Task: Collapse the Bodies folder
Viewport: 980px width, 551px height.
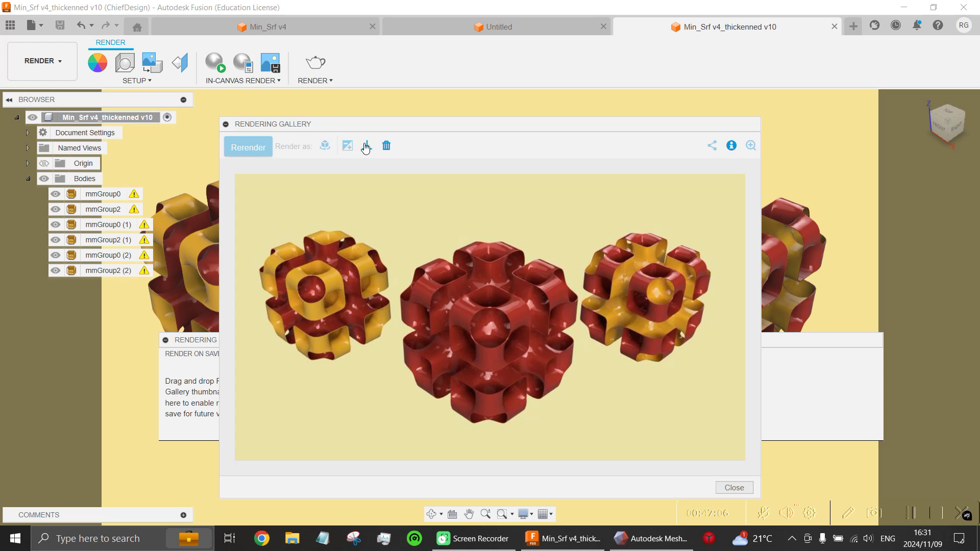Action: [x=28, y=179]
